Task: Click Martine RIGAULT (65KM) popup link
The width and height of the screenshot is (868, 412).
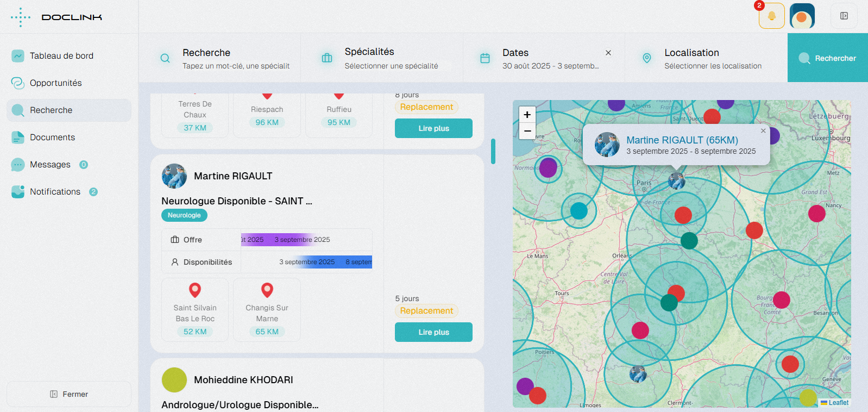Action: (682, 140)
